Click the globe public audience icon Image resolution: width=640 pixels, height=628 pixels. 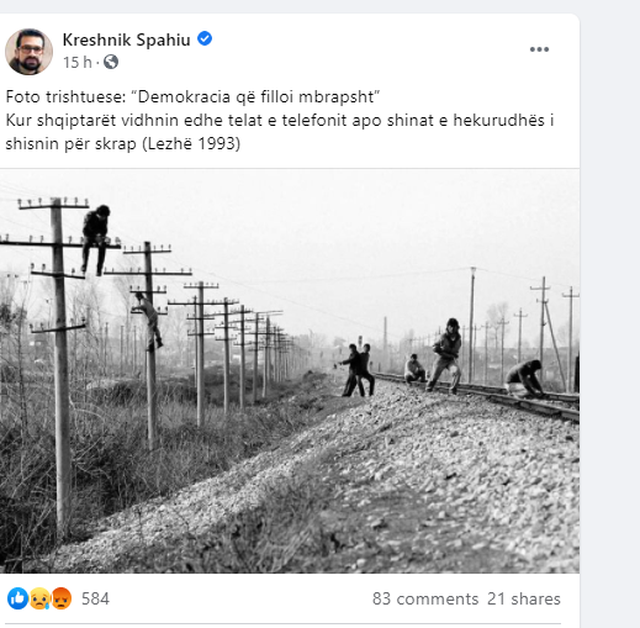point(111,62)
